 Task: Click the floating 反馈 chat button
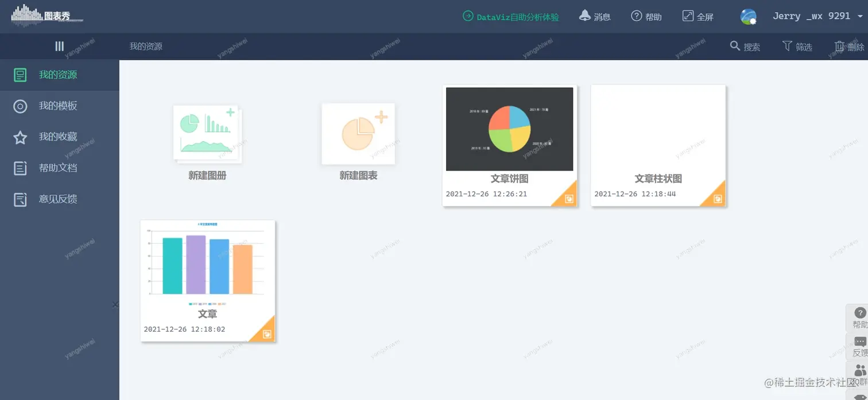(x=859, y=347)
